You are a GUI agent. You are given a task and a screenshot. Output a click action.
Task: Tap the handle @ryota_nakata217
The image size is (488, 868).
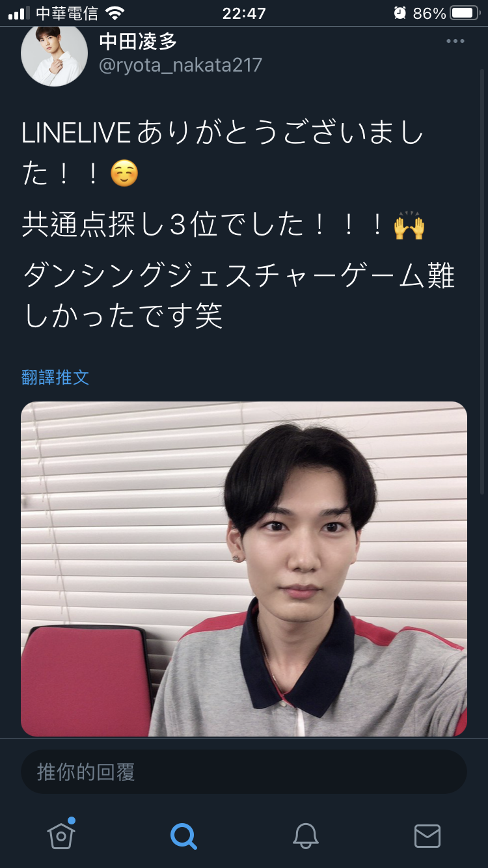(x=180, y=65)
